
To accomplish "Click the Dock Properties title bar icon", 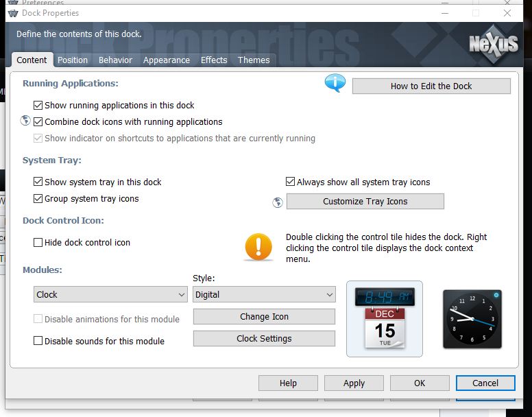I will point(12,13).
